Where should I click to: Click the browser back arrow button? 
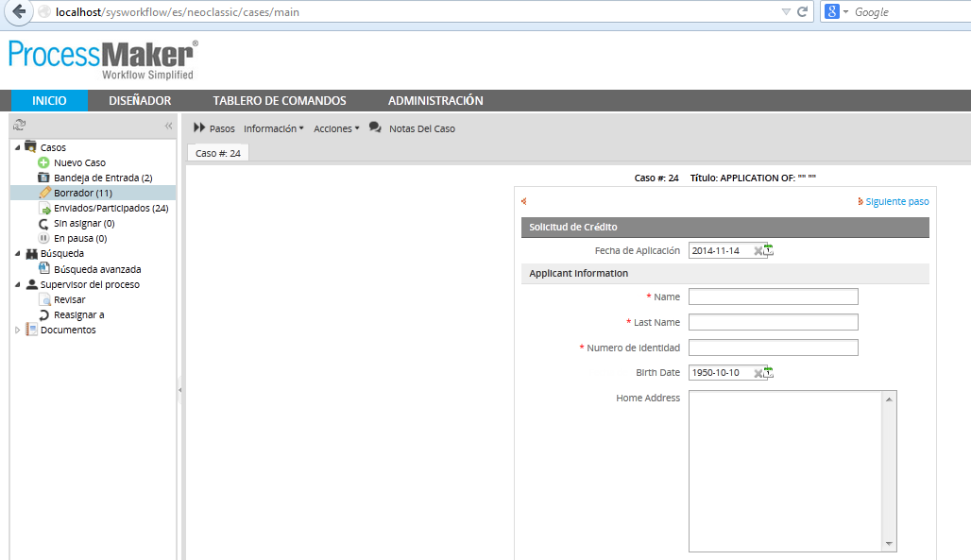point(18,12)
